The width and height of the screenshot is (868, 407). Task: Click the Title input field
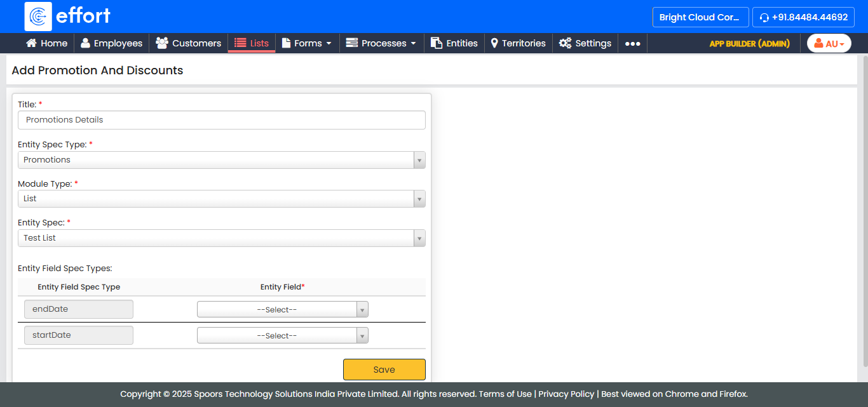coord(221,120)
